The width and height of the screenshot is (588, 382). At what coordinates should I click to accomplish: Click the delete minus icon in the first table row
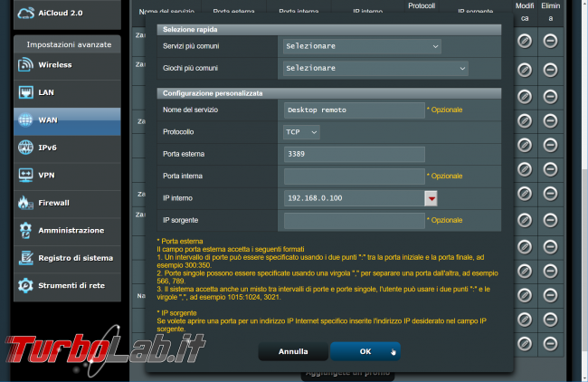tap(551, 41)
